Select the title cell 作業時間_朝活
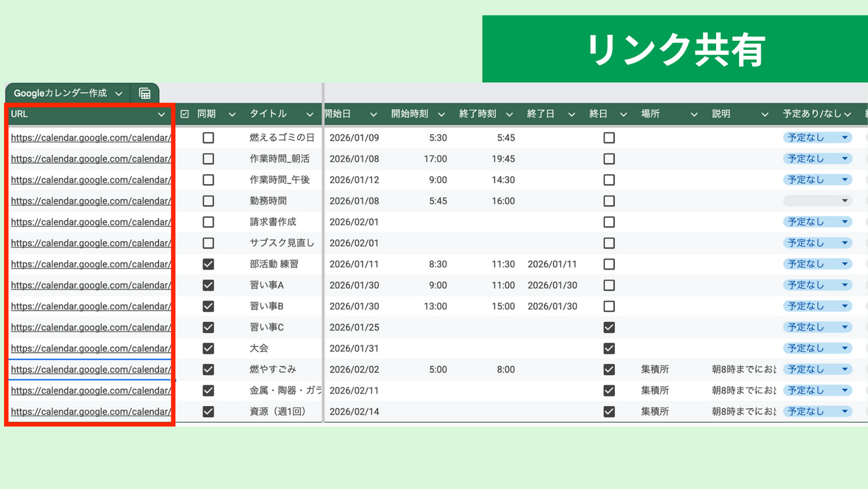Screen dimensions: 868x489 279,159
